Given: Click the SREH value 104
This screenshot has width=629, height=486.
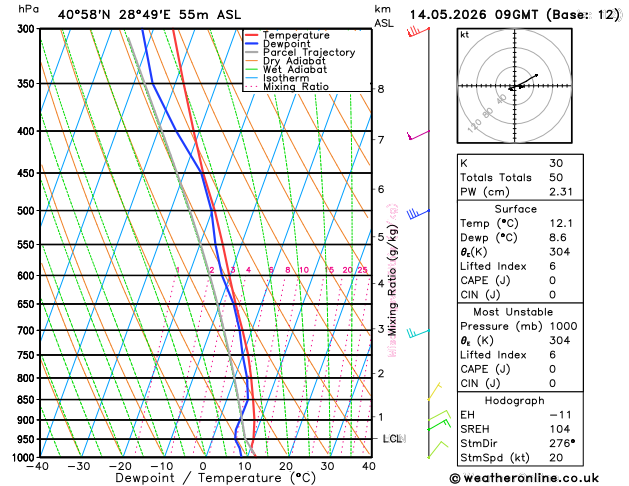Looking at the screenshot, I should coord(560,429).
